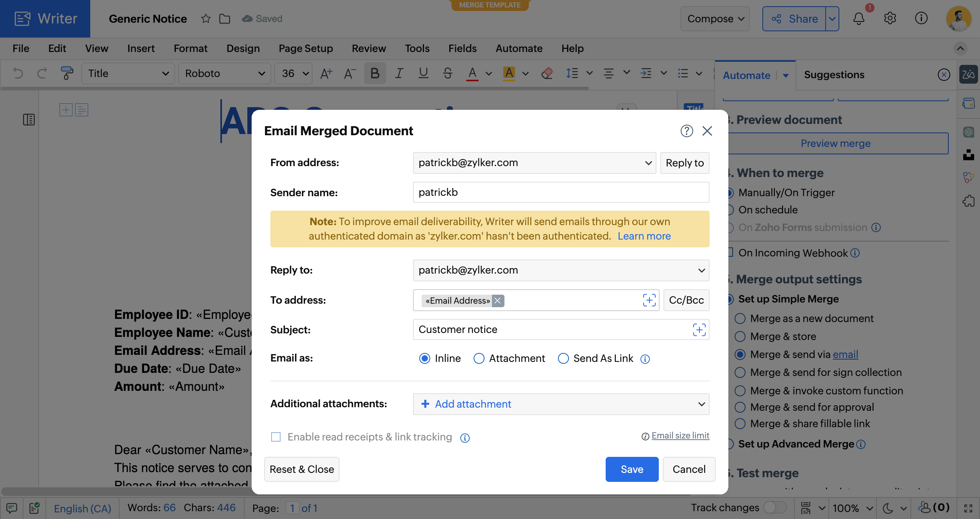Switch to Suggestions tab
Screen dimensions: 980x519
pos(834,75)
